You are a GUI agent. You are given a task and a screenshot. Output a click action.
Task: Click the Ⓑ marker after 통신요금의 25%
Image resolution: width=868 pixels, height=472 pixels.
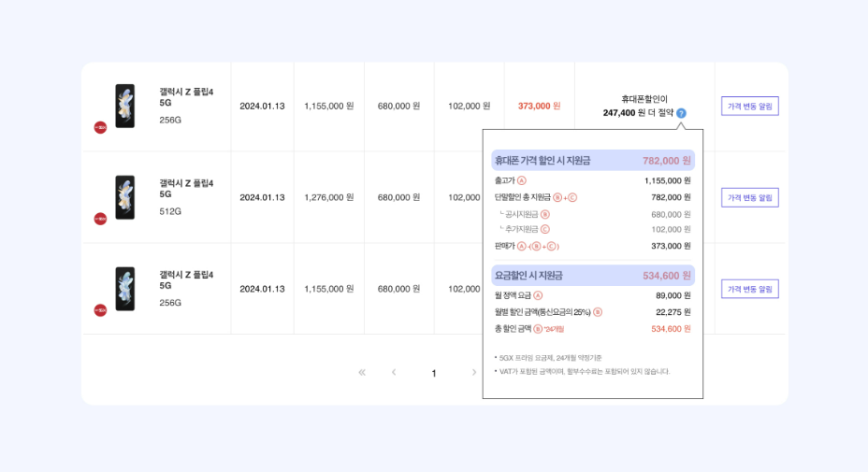point(598,312)
